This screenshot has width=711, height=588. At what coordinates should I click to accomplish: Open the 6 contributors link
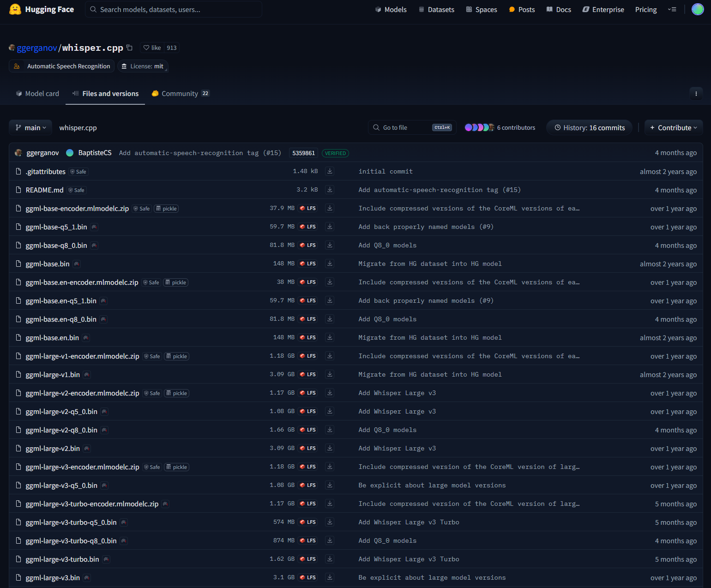point(516,127)
